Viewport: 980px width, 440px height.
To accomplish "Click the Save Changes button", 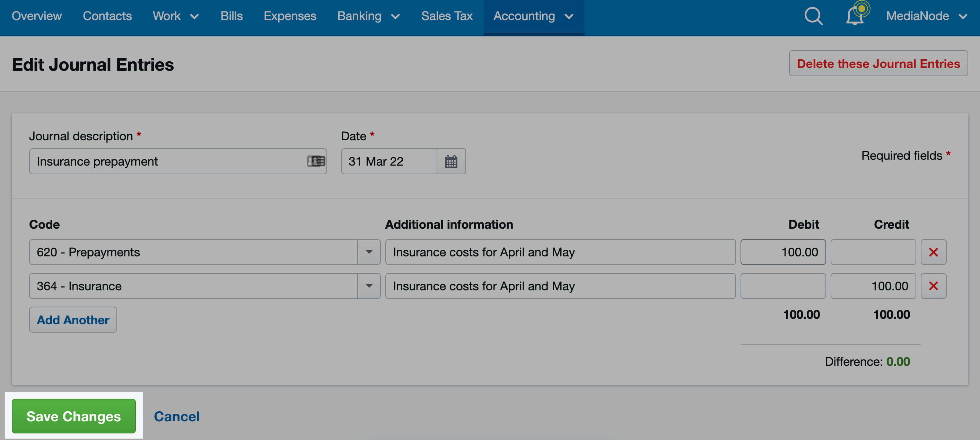I will (x=74, y=416).
